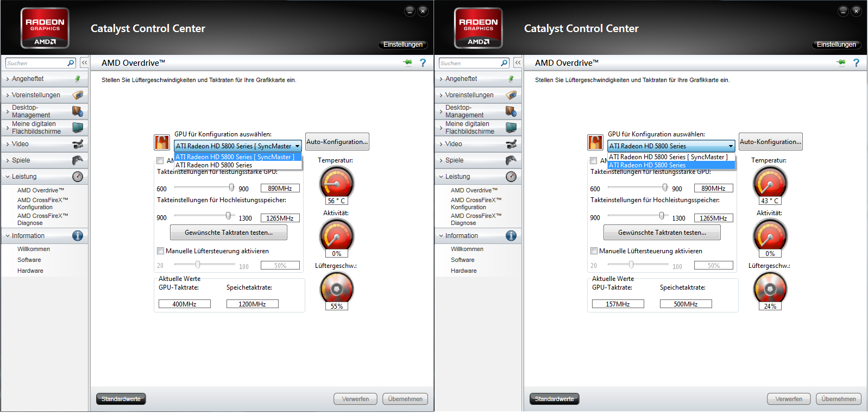The image size is (868, 413).
Task: Open Software page in right window sidebar
Action: coord(463,260)
